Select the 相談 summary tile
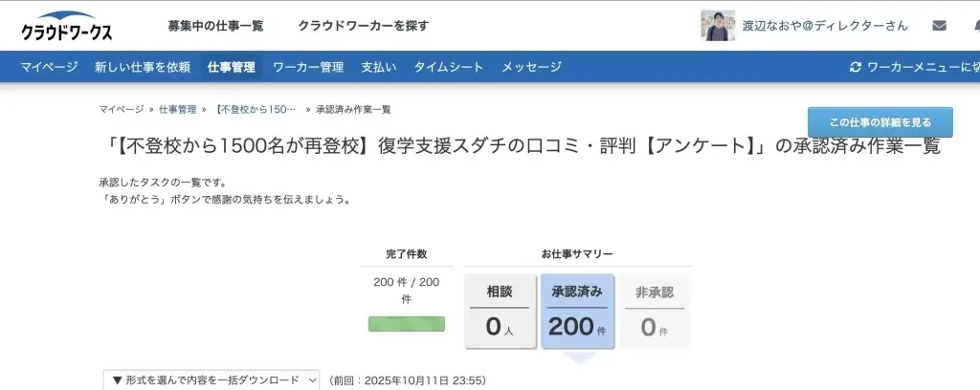Image resolution: width=980 pixels, height=390 pixels. (x=501, y=311)
